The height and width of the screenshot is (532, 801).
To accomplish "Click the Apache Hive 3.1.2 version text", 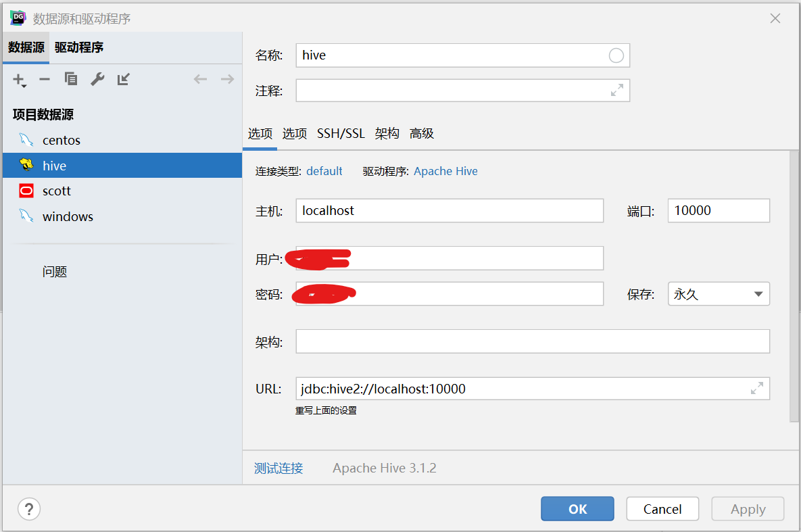I will [x=385, y=468].
